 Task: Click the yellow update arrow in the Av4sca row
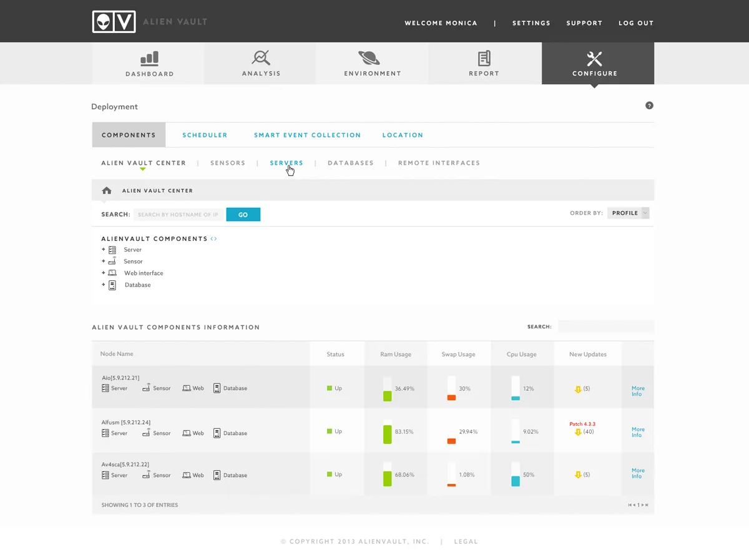(578, 475)
